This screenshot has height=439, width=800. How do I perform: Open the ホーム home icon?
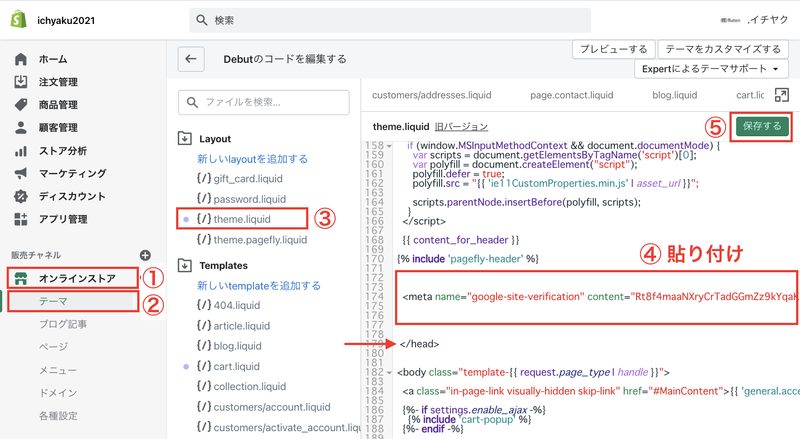[21, 59]
